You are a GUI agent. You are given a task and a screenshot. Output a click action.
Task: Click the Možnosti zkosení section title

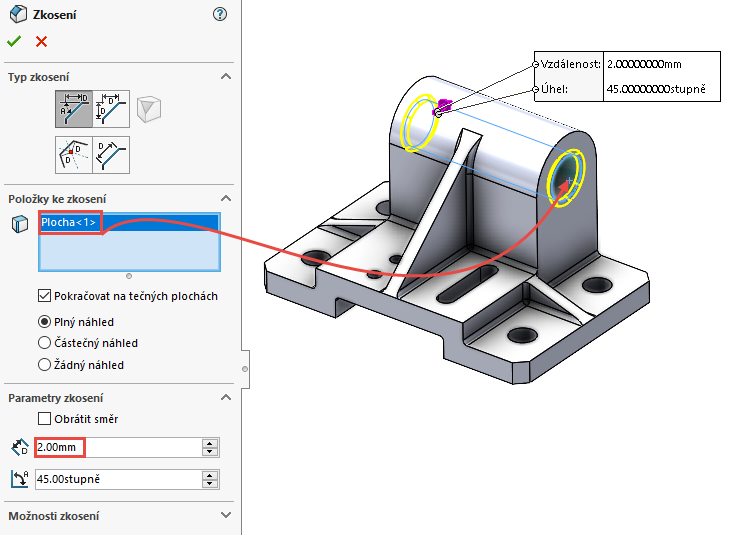pos(54,516)
